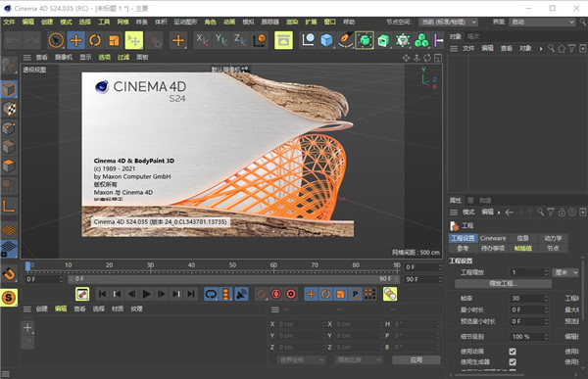Toggle the workplane lock grid icon
588x379 pixels.
9,249
